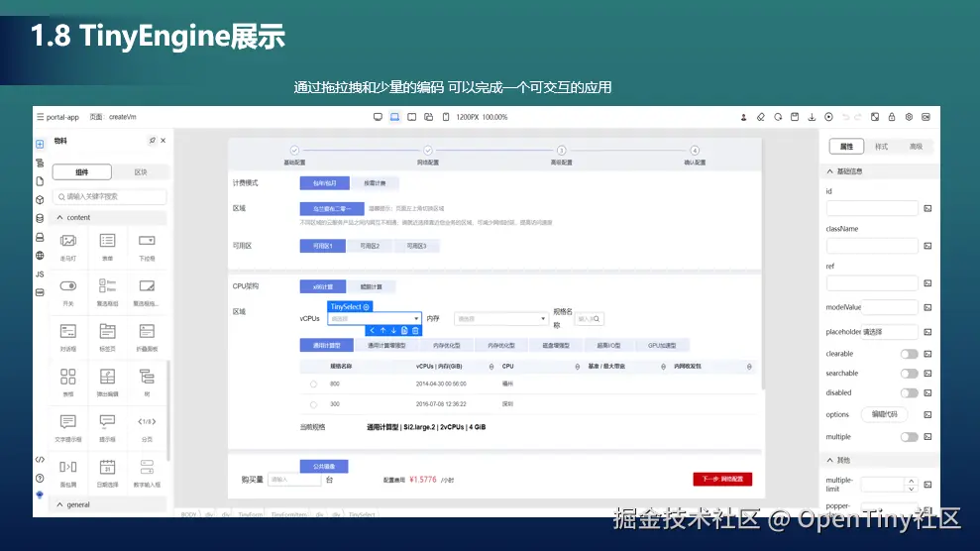The image size is (980, 551).
Task: Open the hexagon settings icon in toolbar
Action: (909, 117)
